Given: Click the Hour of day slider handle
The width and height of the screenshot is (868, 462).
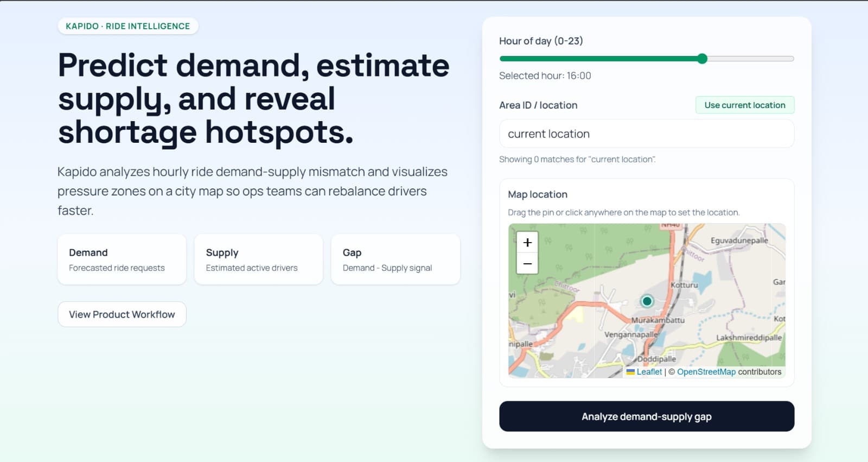Looking at the screenshot, I should [x=702, y=59].
